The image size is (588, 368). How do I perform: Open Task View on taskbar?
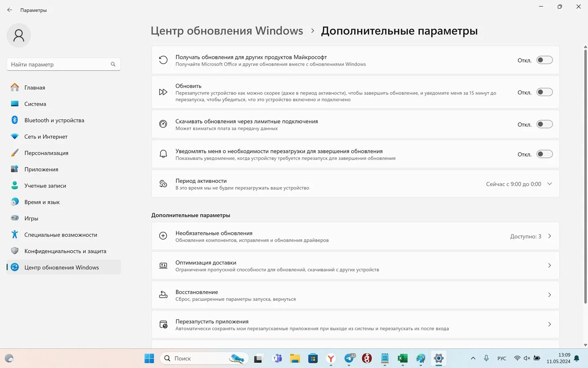point(258,359)
